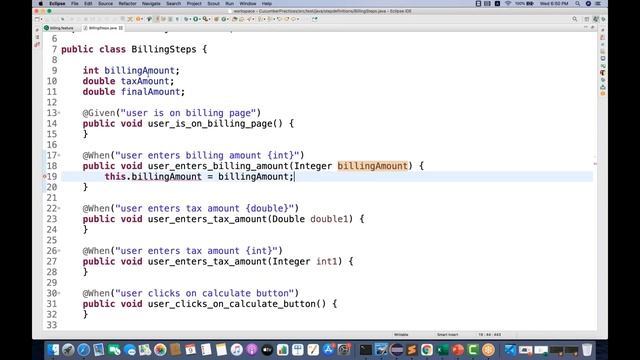
Task: Click the Open Type toolbar icon
Action: point(234,19)
